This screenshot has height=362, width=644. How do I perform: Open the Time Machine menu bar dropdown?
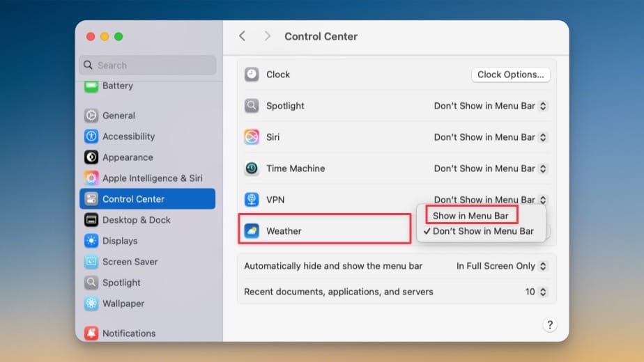tap(491, 168)
